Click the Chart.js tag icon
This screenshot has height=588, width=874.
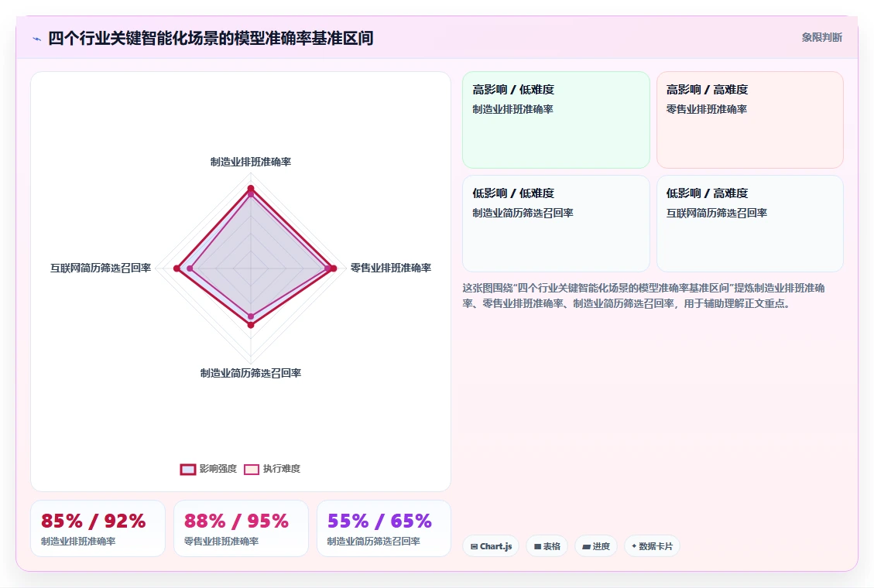pos(474,547)
